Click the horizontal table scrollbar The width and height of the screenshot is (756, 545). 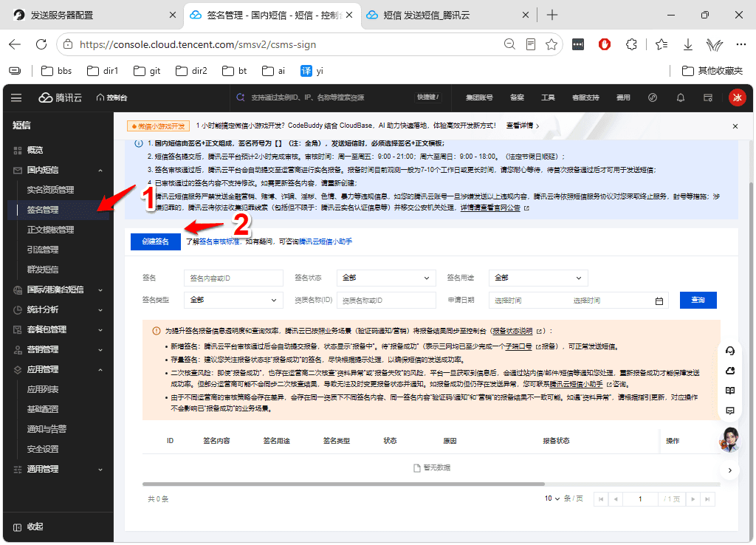click(343, 484)
